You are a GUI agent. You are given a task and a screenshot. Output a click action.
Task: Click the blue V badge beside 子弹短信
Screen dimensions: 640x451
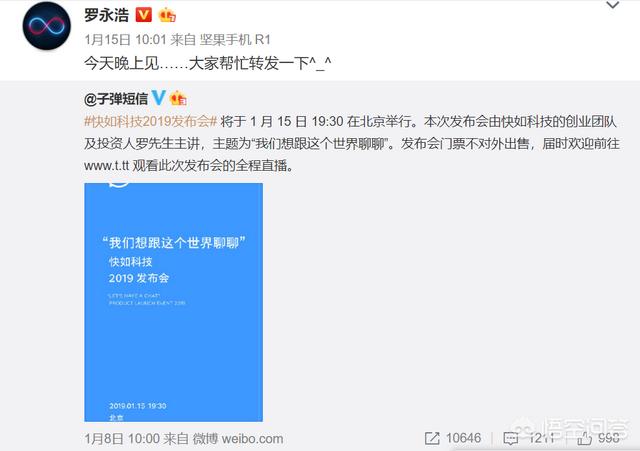click(x=158, y=98)
